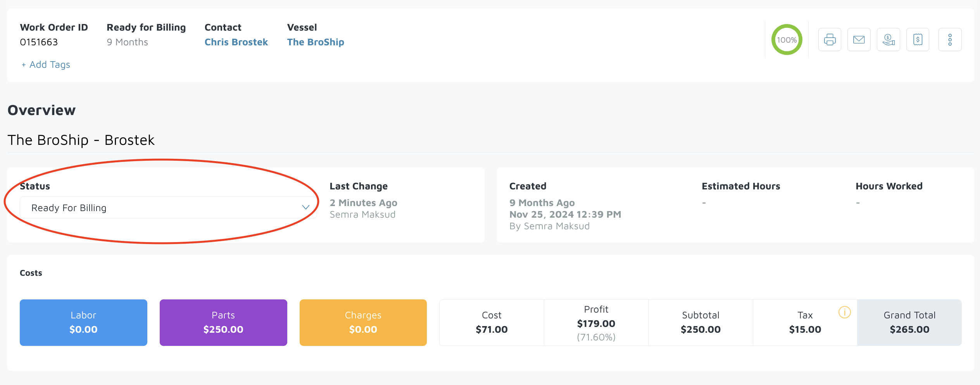Open the three-dot more options menu
Image resolution: width=980 pixels, height=385 pixels.
click(950, 40)
